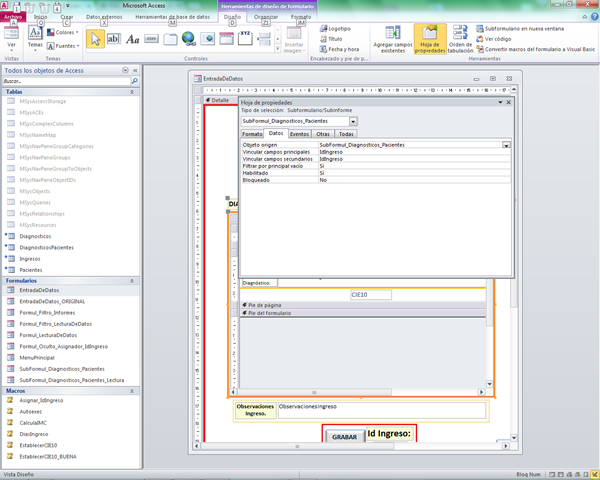Click the GRABAR button on the form

tap(344, 437)
